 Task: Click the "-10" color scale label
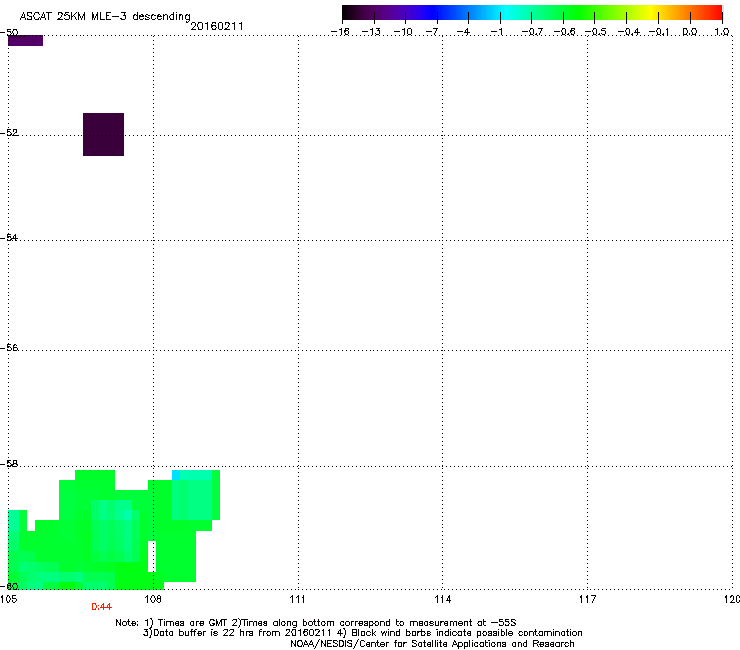point(403,32)
